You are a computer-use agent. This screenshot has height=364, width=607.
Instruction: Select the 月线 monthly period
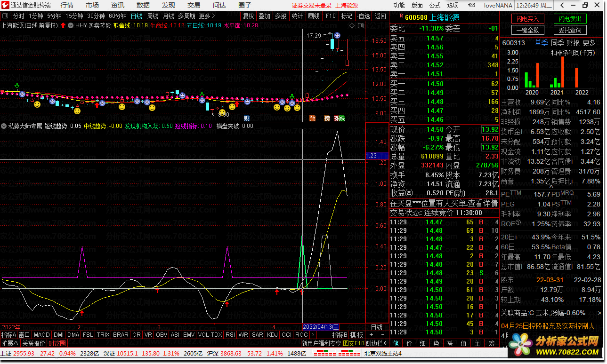click(168, 16)
